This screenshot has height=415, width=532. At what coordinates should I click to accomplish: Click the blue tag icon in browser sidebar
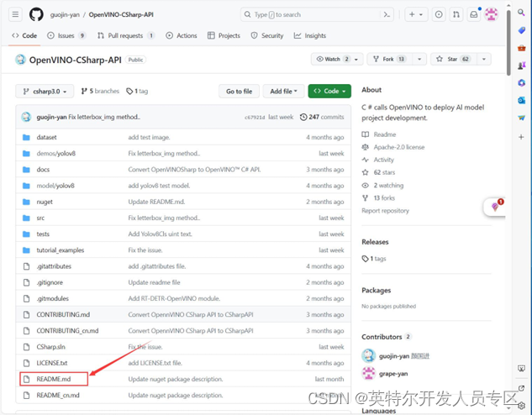click(x=521, y=30)
